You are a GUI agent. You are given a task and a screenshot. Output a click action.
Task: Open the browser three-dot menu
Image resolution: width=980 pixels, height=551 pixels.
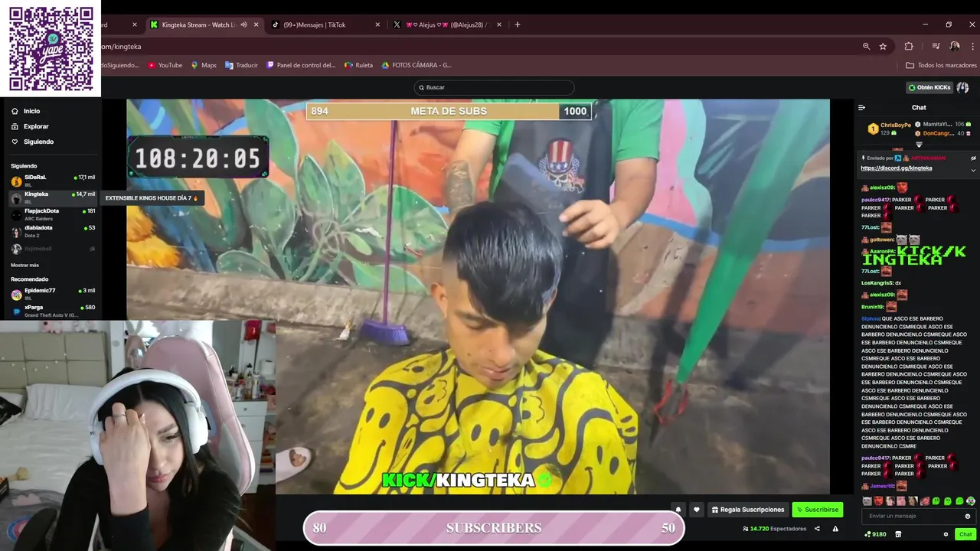coord(972,47)
